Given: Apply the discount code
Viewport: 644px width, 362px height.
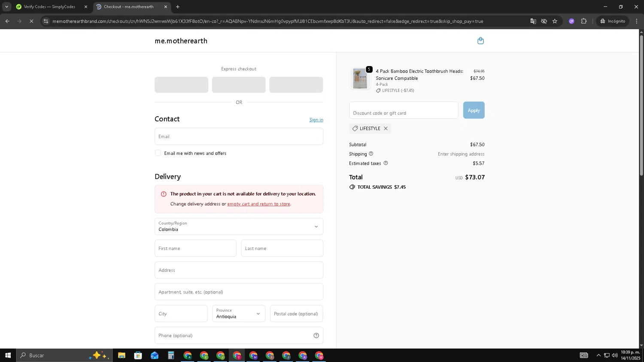Looking at the screenshot, I should tap(474, 110).
